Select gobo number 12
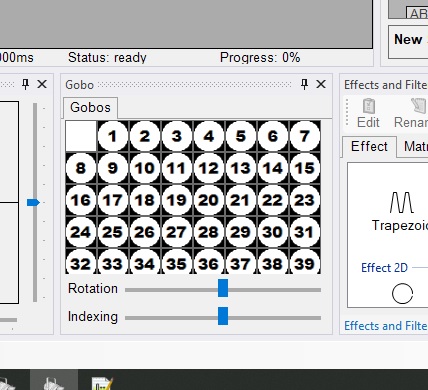This screenshot has height=390, width=428. tap(209, 168)
